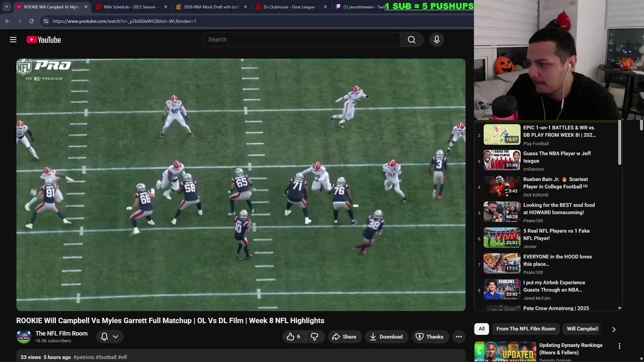Open 5 Real NFL Players thumbnail

tap(502, 237)
